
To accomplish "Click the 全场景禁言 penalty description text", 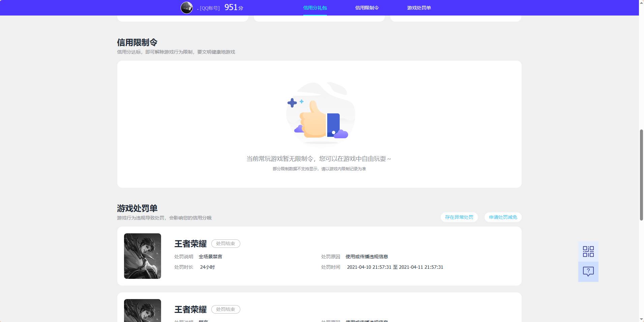I will tap(210, 257).
